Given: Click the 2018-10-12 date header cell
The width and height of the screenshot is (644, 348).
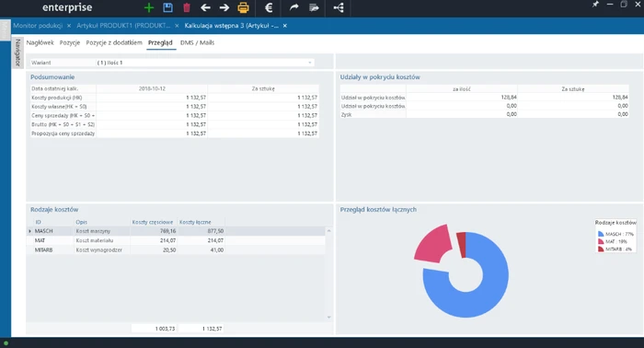Looking at the screenshot, I should click(x=152, y=88).
